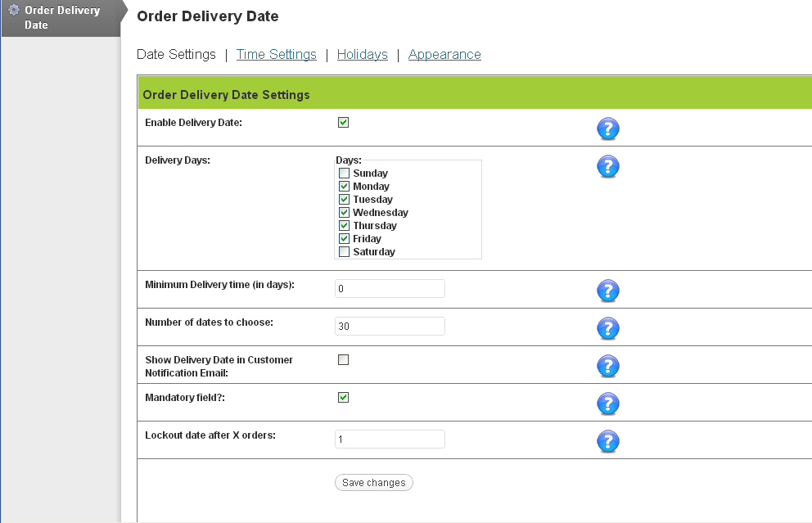Switch to Time Settings tab
812x523 pixels.
pos(276,54)
